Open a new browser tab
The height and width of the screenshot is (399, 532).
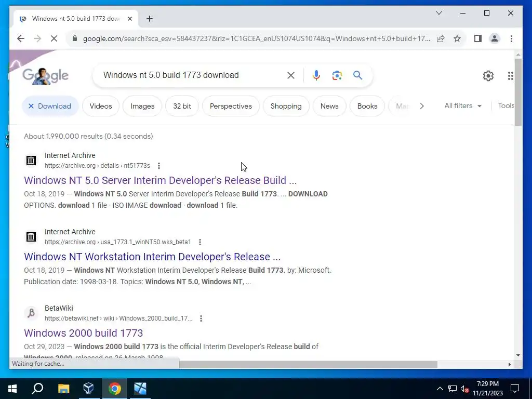tap(150, 19)
